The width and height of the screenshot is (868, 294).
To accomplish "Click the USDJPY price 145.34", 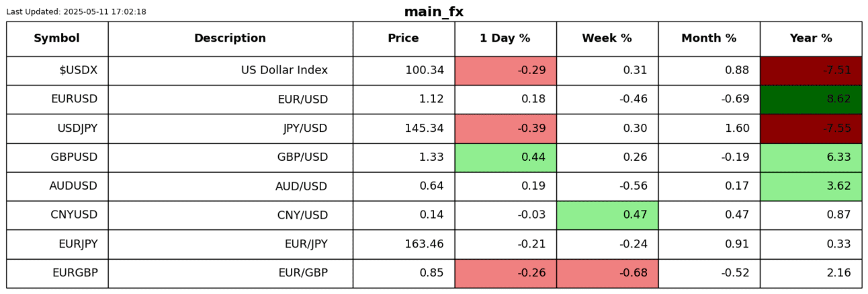I will [403, 128].
